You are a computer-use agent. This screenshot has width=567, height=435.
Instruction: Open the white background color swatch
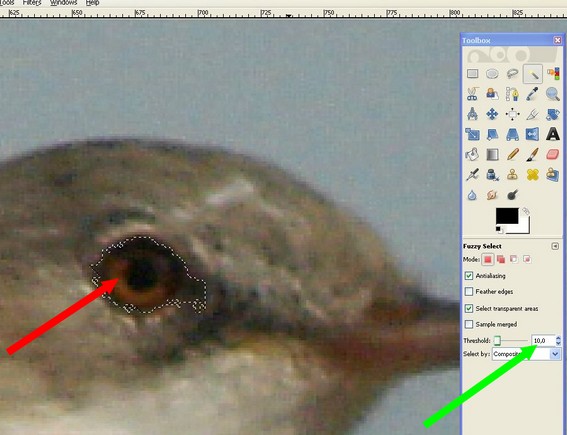[x=524, y=227]
